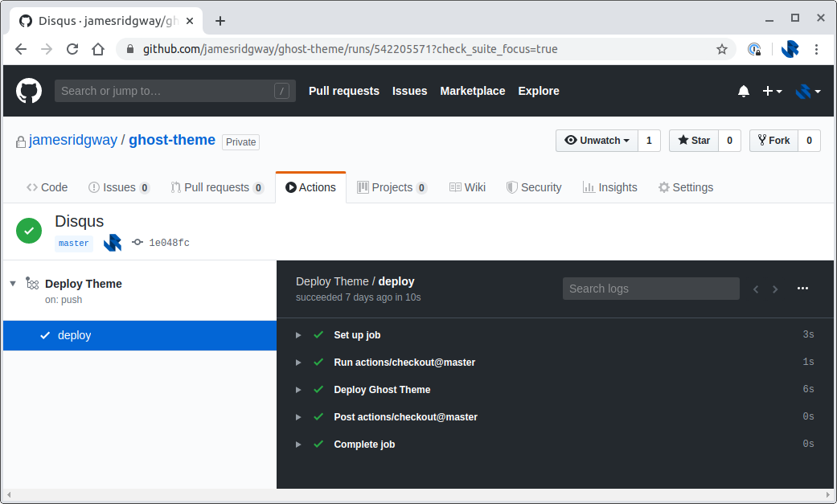The width and height of the screenshot is (837, 504).
Task: Click the Deploy Theme workflow name
Action: coord(84,284)
